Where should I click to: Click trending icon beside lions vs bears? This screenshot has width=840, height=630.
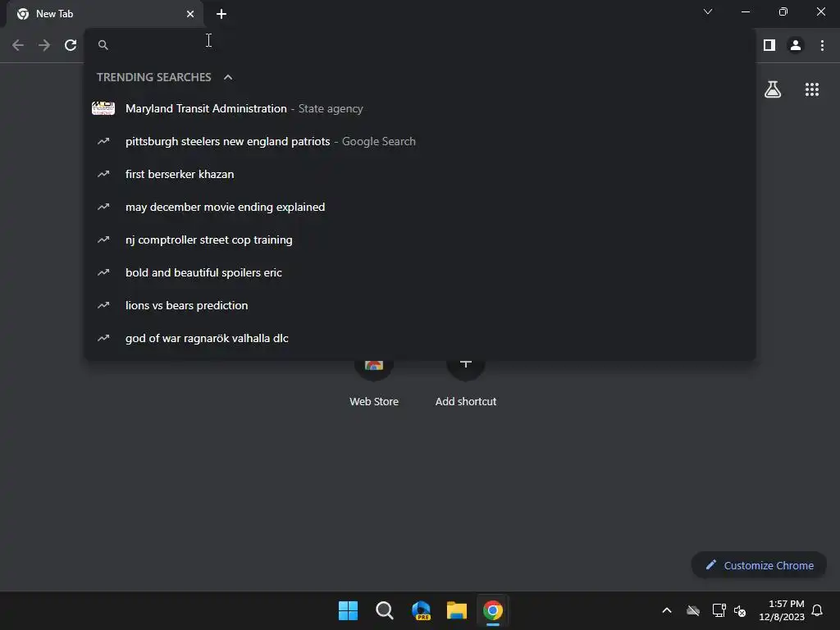pyautogui.click(x=103, y=305)
